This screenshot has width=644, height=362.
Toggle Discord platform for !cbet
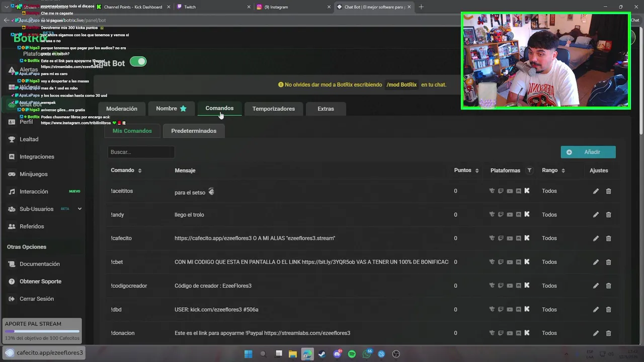[x=518, y=262]
